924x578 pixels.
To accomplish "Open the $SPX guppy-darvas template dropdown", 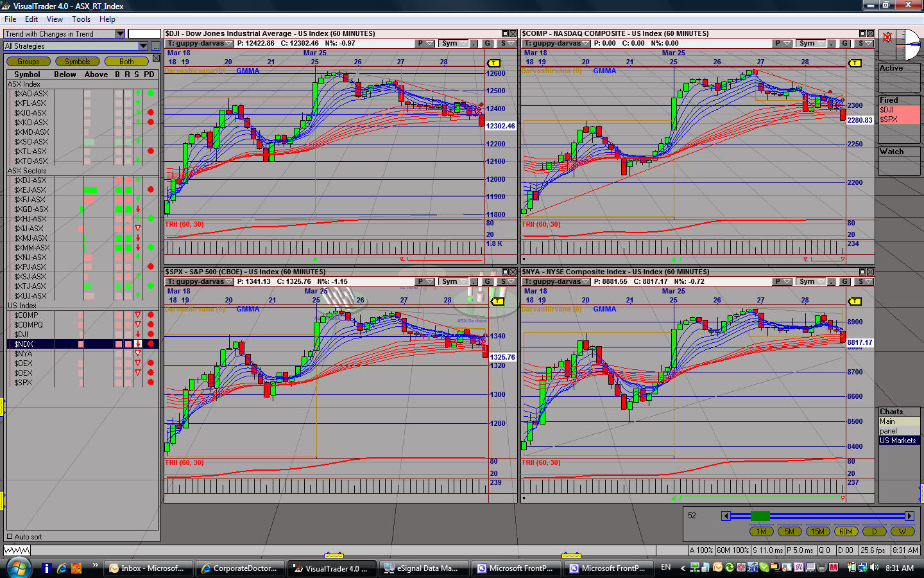I will (199, 282).
